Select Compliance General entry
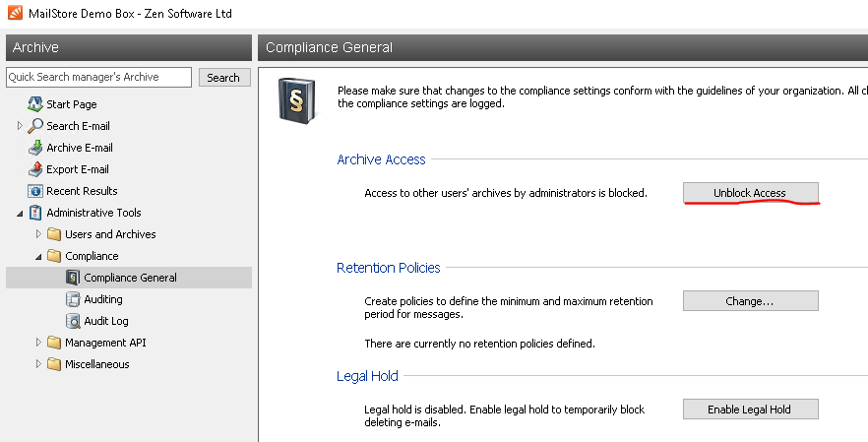 pyautogui.click(x=130, y=278)
